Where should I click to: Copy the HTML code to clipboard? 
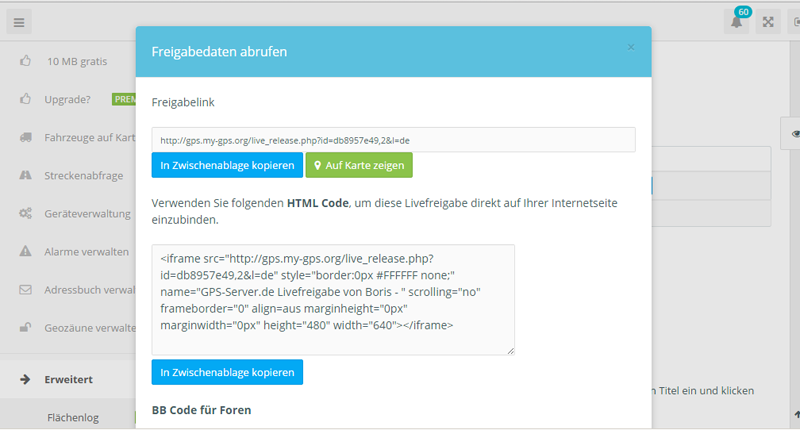[227, 372]
